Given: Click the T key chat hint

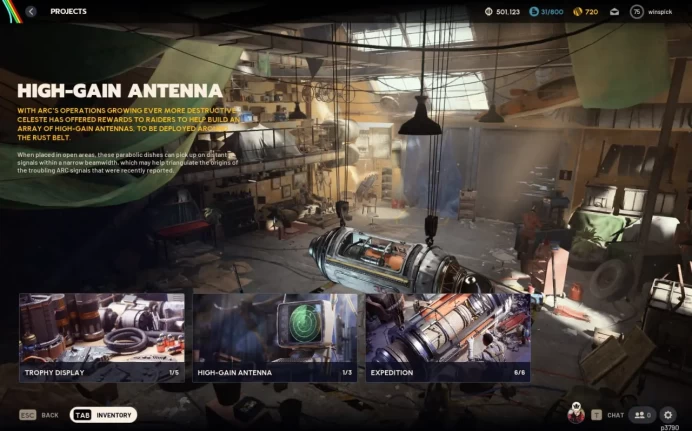Looking at the screenshot, I should [596, 415].
